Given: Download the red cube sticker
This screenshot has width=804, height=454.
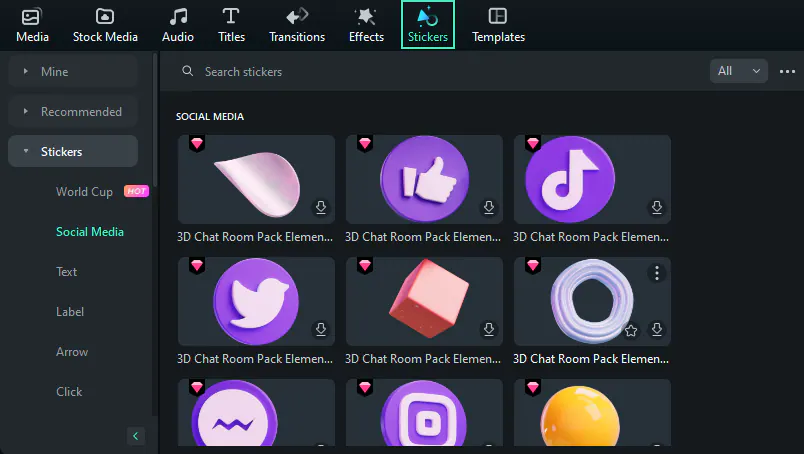Looking at the screenshot, I should coord(489,329).
